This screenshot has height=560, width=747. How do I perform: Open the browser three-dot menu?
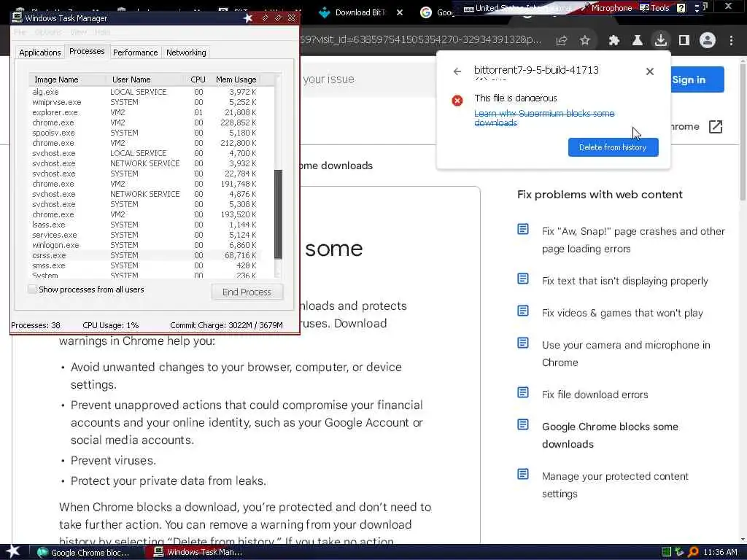(x=731, y=41)
